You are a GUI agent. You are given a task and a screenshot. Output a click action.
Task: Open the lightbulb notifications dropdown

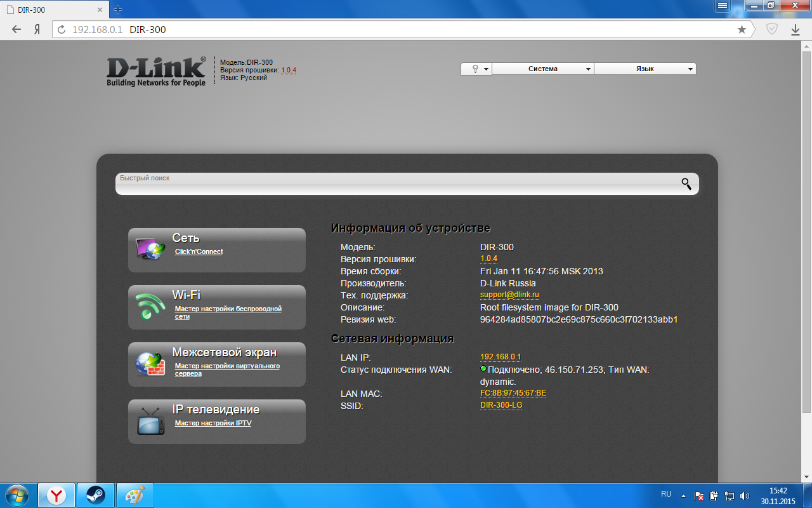[x=476, y=69]
